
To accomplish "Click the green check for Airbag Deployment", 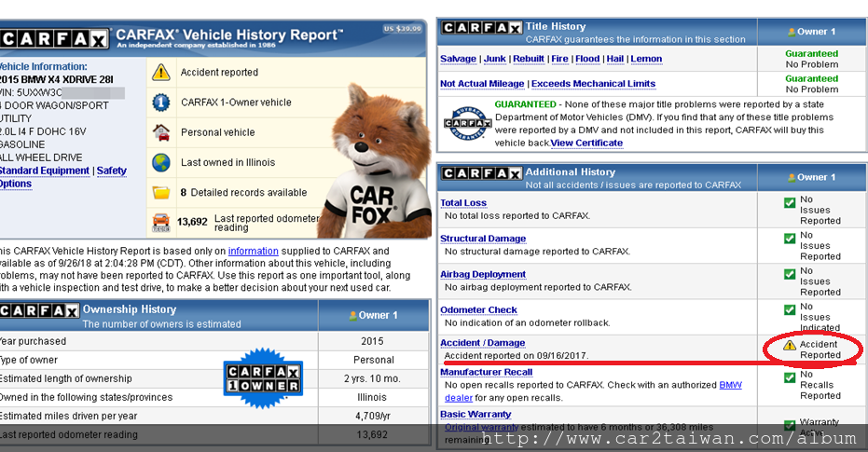I will 790,274.
